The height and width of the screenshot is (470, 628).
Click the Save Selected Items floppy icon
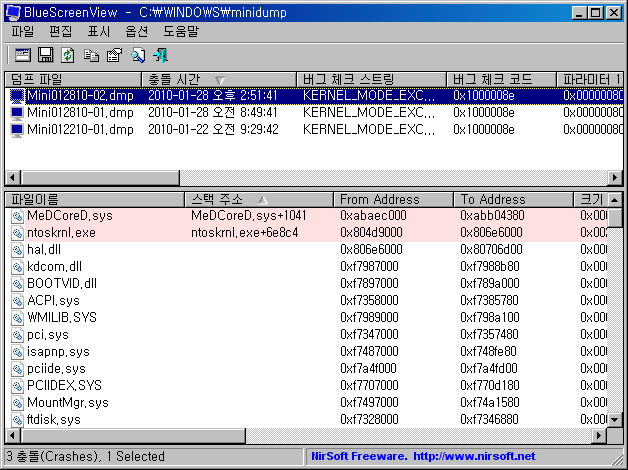45,55
